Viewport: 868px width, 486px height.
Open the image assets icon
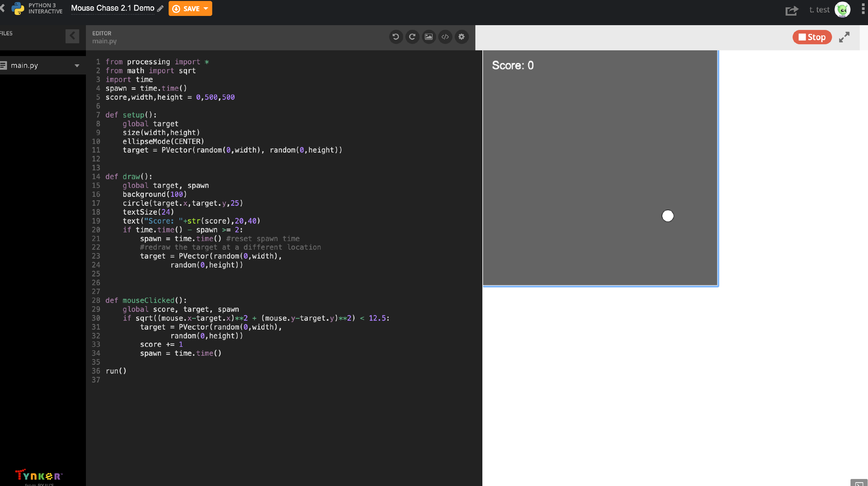click(x=429, y=37)
